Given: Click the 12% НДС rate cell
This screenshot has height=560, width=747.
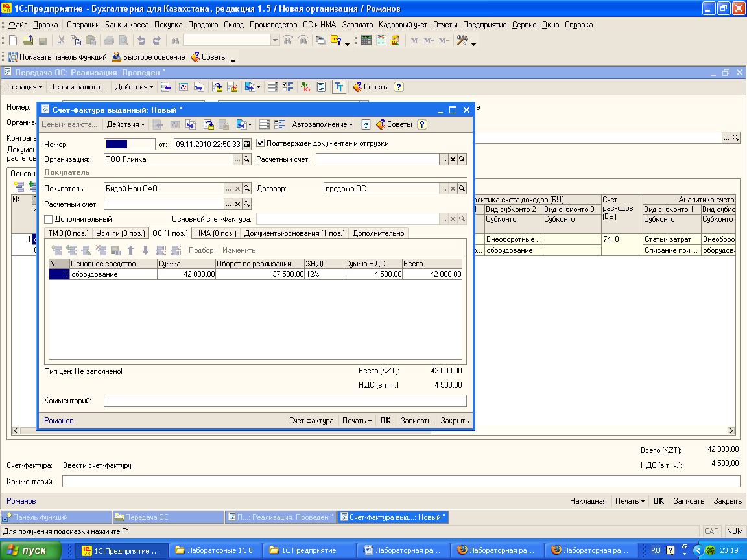Looking at the screenshot, I should pos(324,274).
